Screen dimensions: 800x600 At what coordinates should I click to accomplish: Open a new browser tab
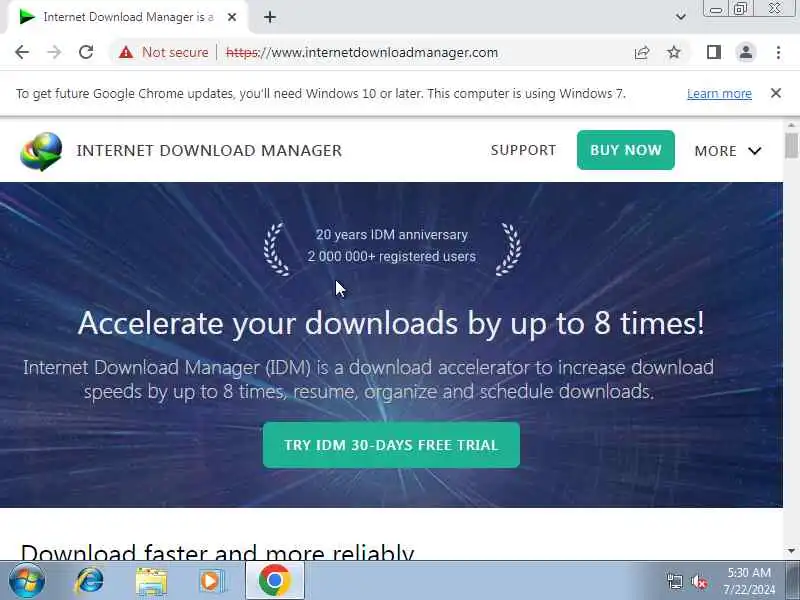270,17
